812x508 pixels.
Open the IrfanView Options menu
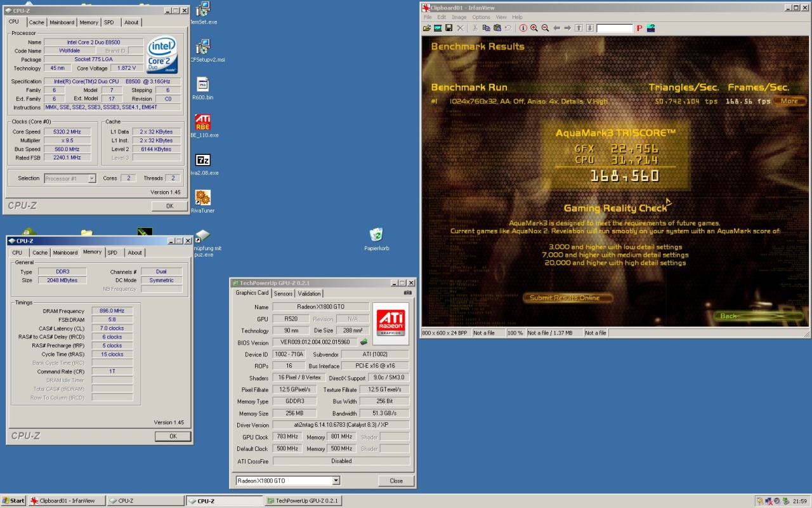[481, 17]
